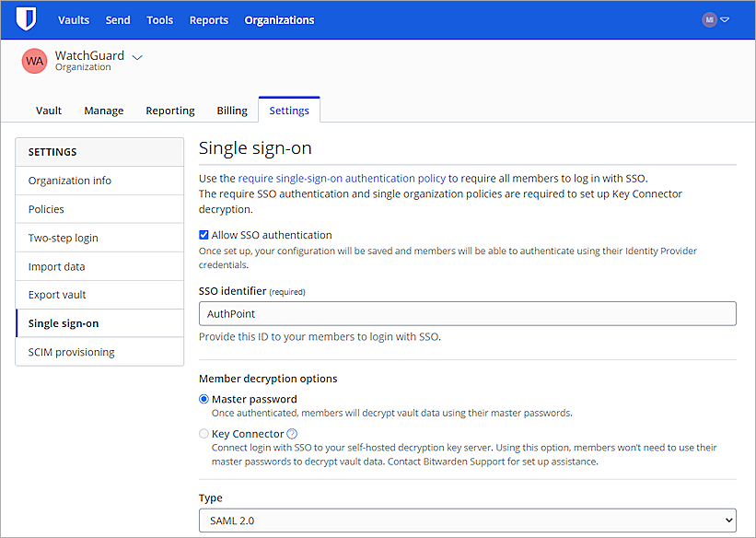Click the Bitwarden shield logo
Viewport: 756px width, 538px height.
[x=26, y=18]
